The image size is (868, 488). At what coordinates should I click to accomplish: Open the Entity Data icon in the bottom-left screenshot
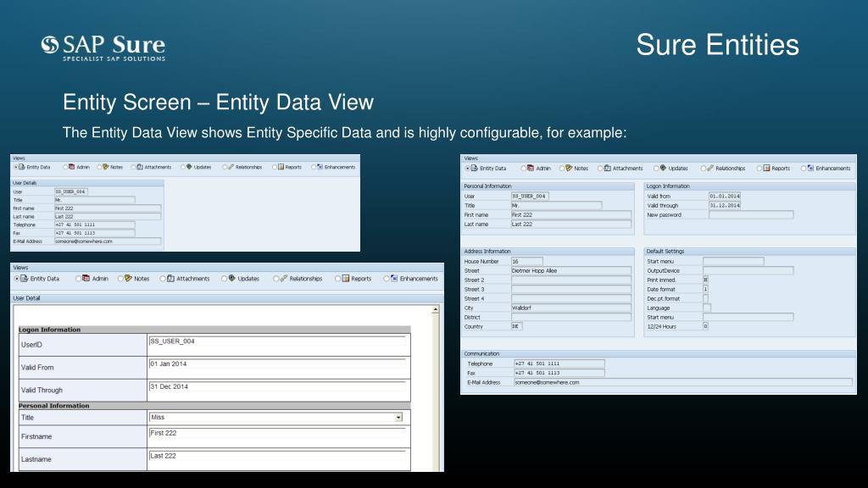pyautogui.click(x=25, y=278)
